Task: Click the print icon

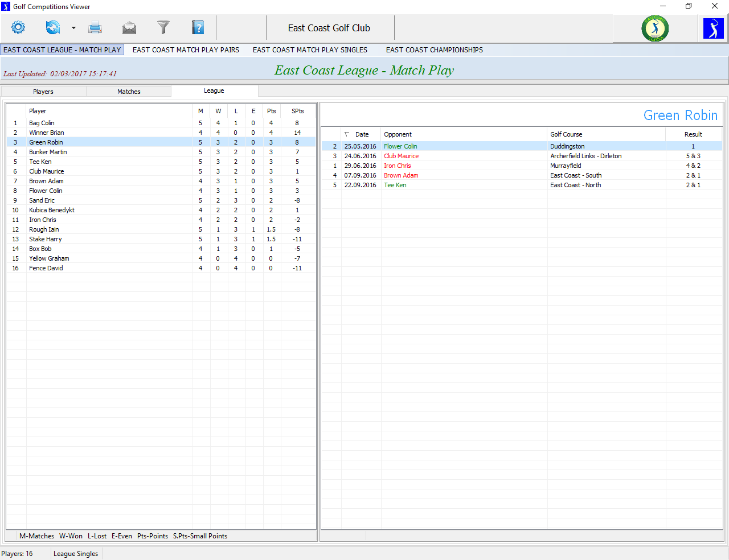Action: pyautogui.click(x=95, y=27)
